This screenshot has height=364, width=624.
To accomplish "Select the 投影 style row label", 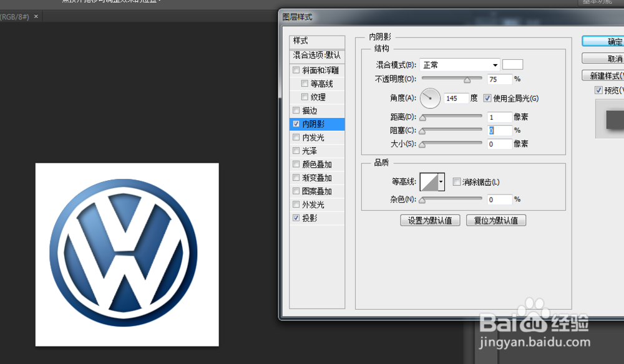I will tap(310, 218).
